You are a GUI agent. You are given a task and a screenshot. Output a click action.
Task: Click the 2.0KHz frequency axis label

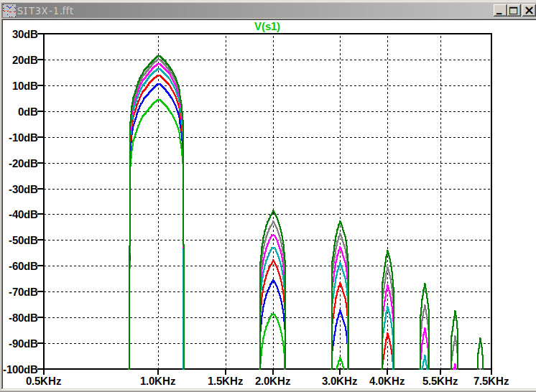(x=273, y=381)
